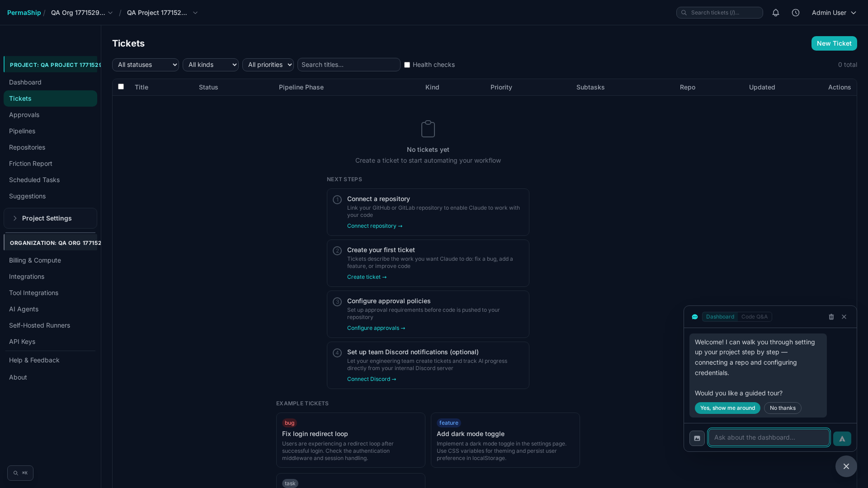Select all tickets via the header checkbox
This screenshot has height=488, width=868.
(x=121, y=87)
